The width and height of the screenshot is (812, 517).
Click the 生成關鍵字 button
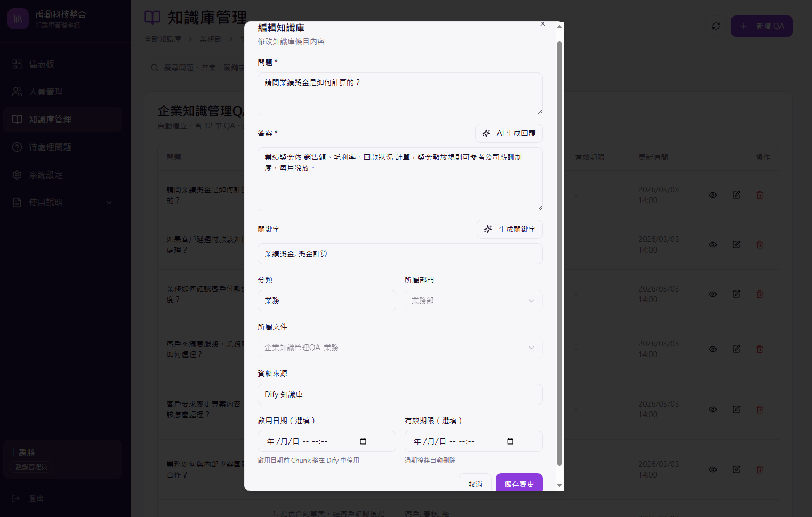pos(510,229)
